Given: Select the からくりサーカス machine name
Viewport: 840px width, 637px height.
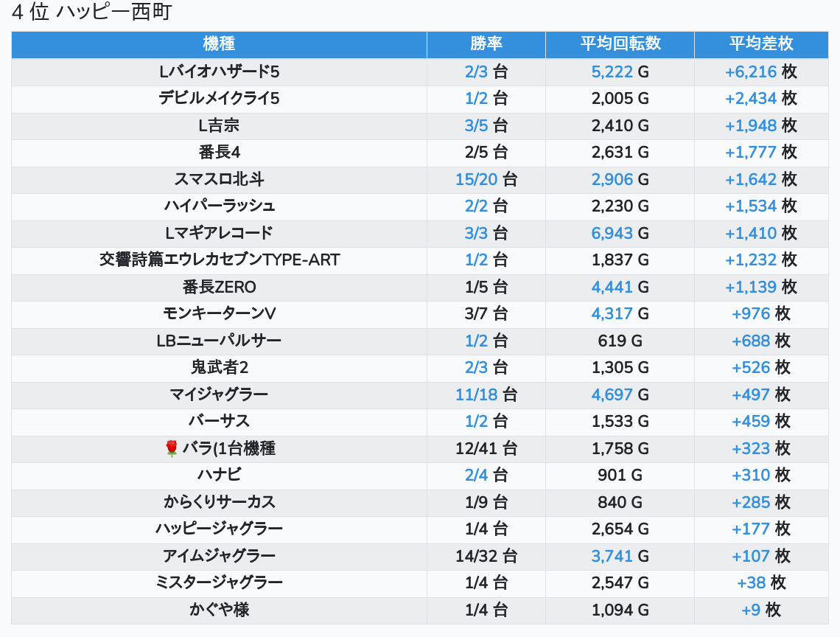Looking at the screenshot, I should [219, 502].
